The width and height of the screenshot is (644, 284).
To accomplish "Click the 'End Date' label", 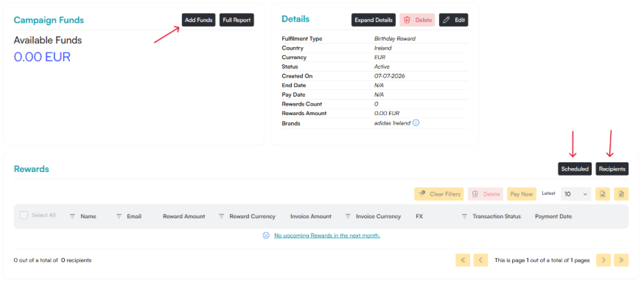I will (294, 85).
